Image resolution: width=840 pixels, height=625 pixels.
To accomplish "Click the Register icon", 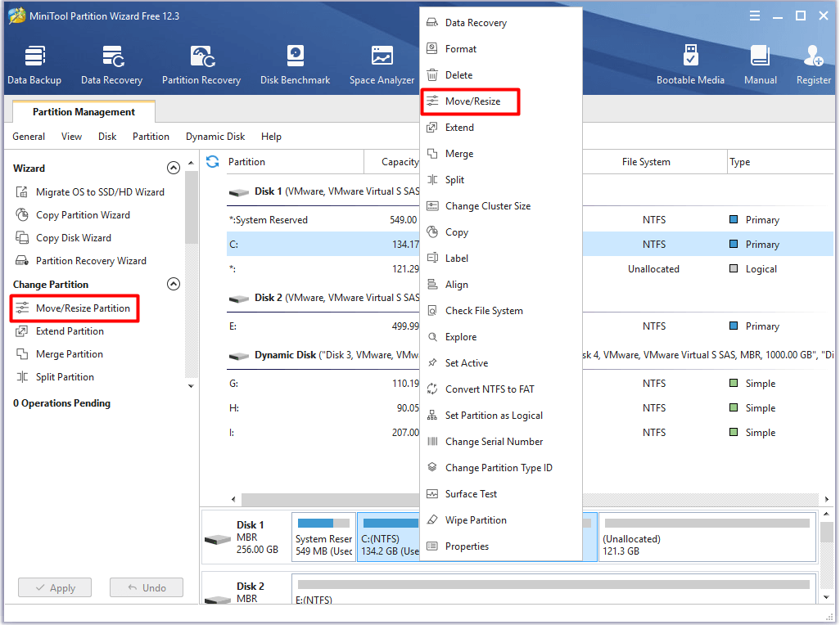I will click(814, 56).
